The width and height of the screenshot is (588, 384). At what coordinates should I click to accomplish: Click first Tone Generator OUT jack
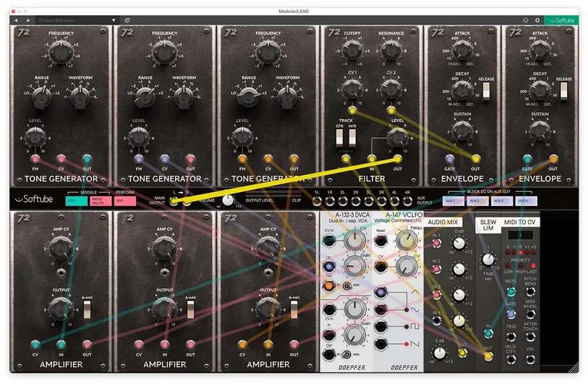(87, 159)
